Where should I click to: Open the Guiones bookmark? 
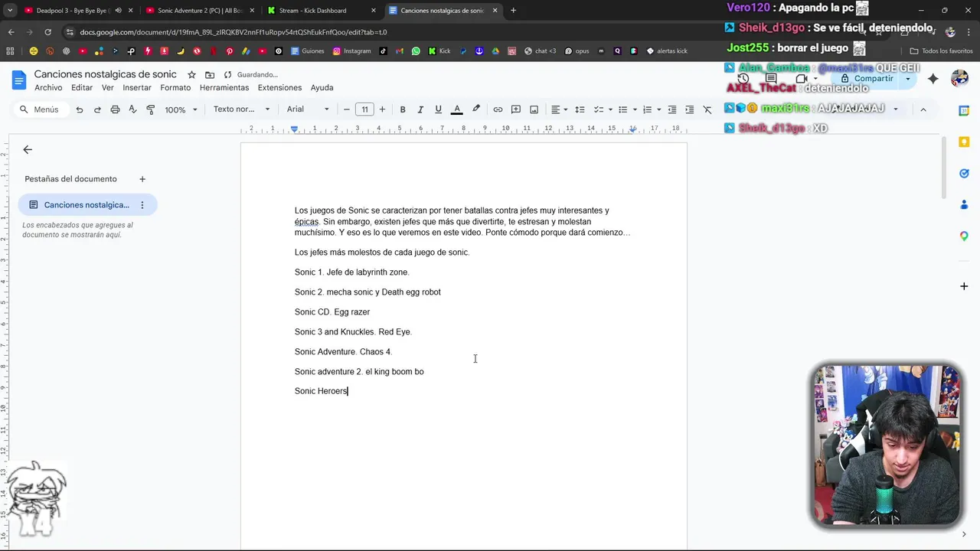pos(308,51)
